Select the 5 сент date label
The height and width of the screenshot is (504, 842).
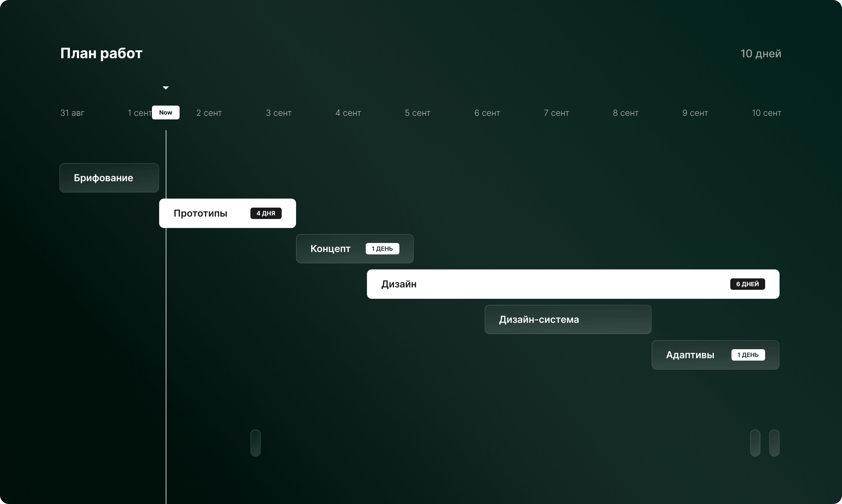click(x=417, y=113)
